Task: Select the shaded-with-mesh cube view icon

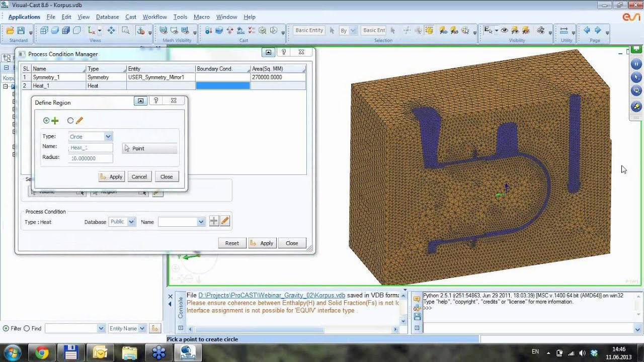Action: click(65, 31)
